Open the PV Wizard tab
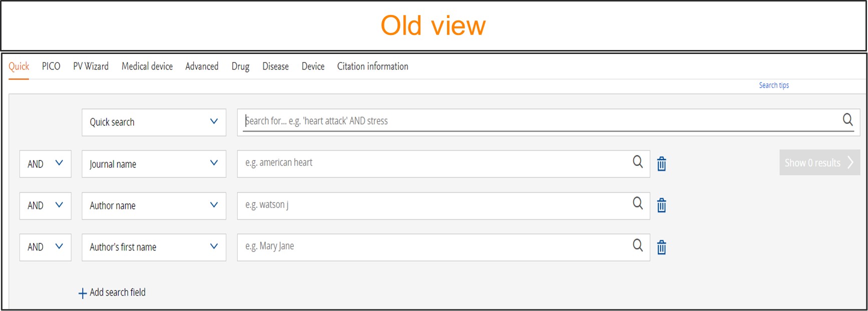The height and width of the screenshot is (311, 868). click(91, 66)
